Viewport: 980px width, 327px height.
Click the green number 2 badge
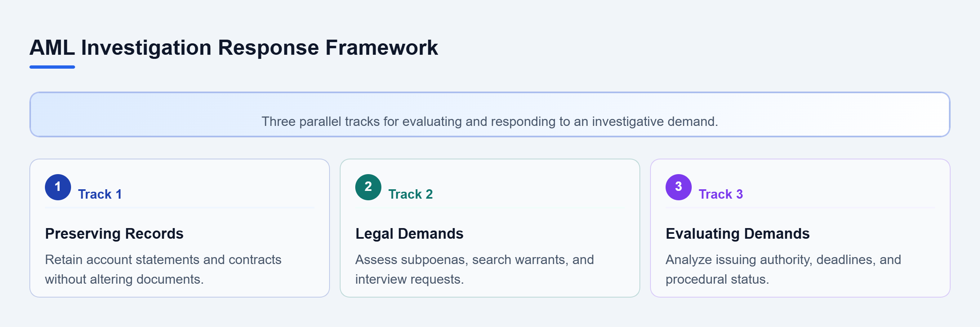(368, 187)
